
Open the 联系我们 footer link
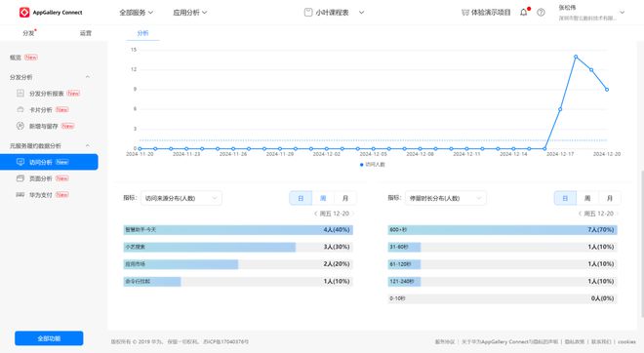coord(601,341)
